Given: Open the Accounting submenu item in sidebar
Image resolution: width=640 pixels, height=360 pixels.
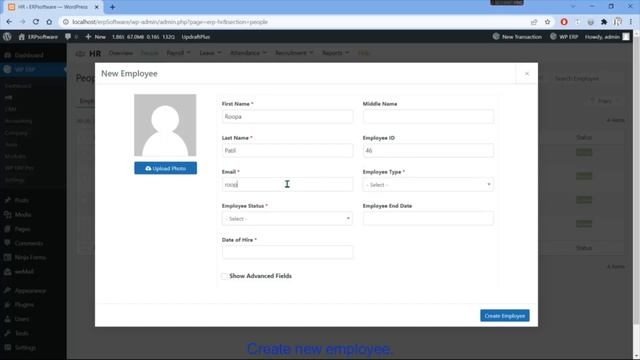Looking at the screenshot, I should tap(18, 121).
